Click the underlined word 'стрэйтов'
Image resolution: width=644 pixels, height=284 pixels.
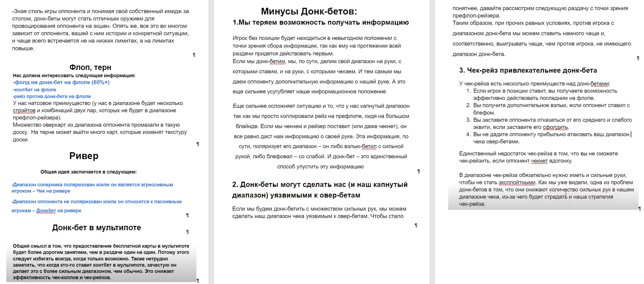24,110
